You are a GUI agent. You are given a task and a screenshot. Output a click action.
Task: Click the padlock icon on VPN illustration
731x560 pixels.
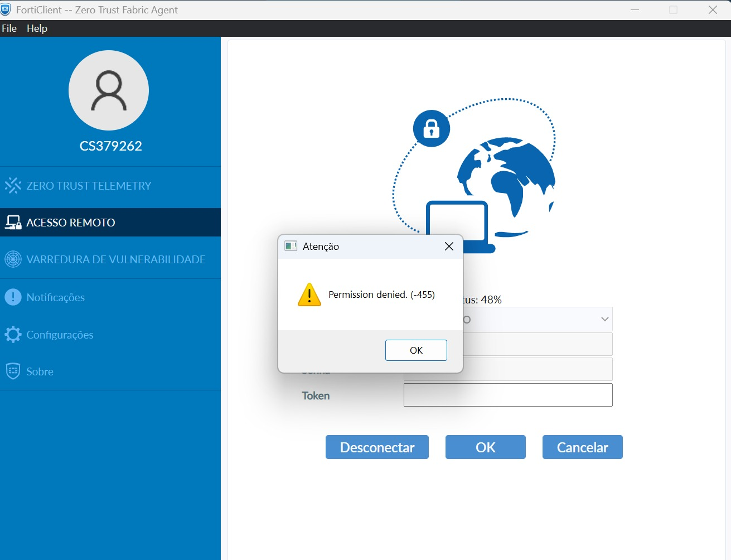(432, 128)
